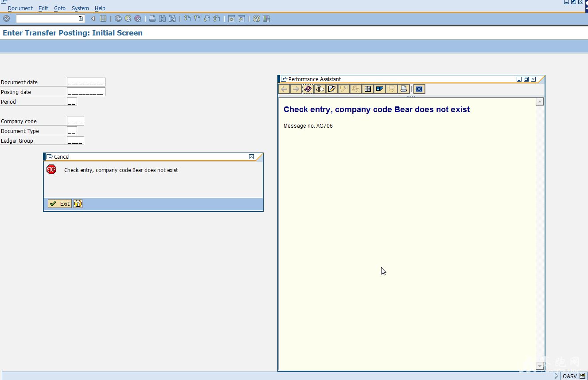Image resolution: width=588 pixels, height=380 pixels.
Task: Click the Last Page icon
Action: click(x=217, y=19)
